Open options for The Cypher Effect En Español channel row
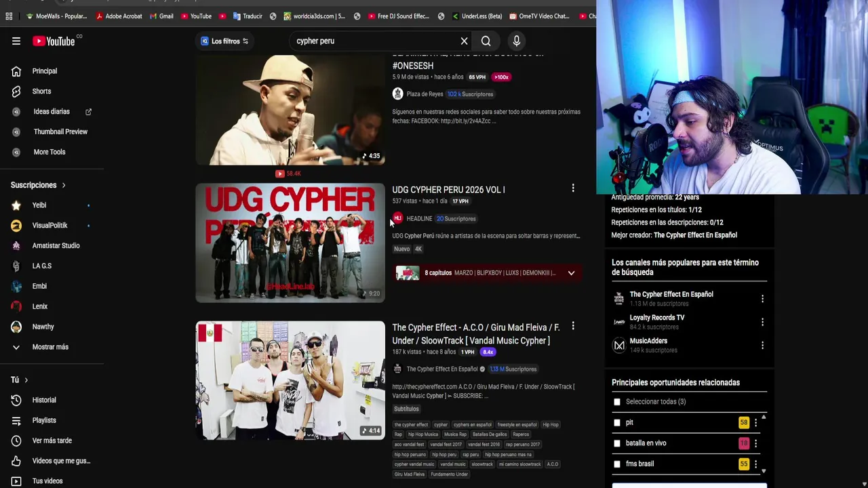Viewport: 868px width, 488px height. (762, 299)
